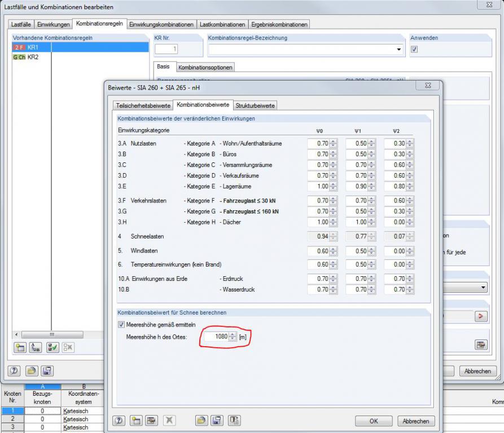Click the KR Nr. number field
Screen dimensions: 504x433
(166, 49)
